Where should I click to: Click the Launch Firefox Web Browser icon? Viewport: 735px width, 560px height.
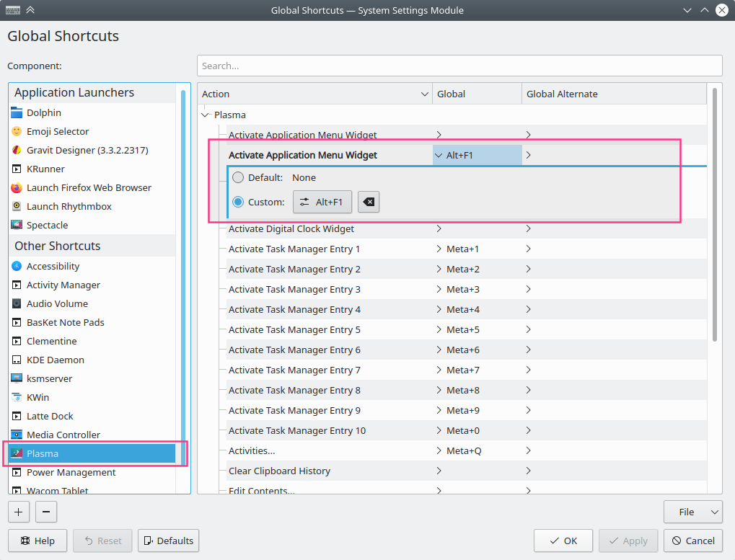click(18, 187)
